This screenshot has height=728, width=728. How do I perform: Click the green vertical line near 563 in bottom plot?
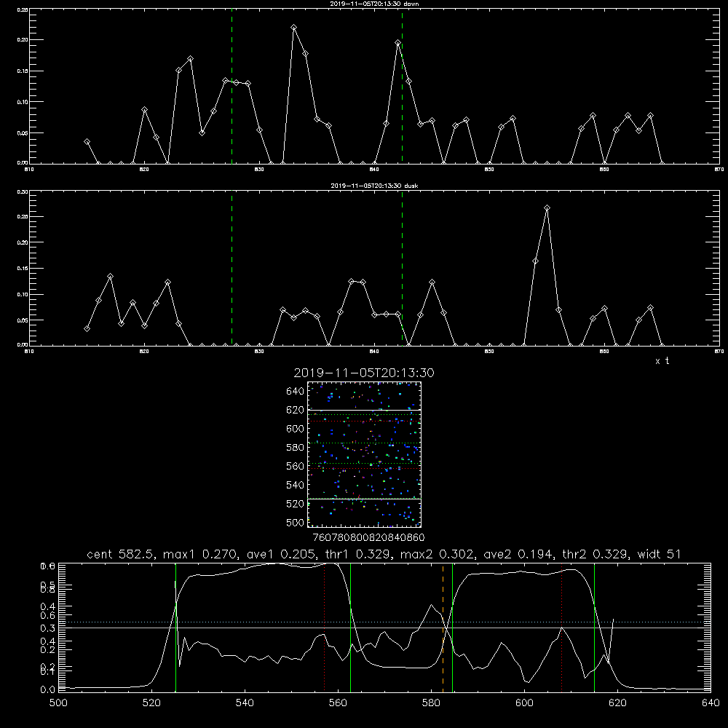[x=351, y=628]
